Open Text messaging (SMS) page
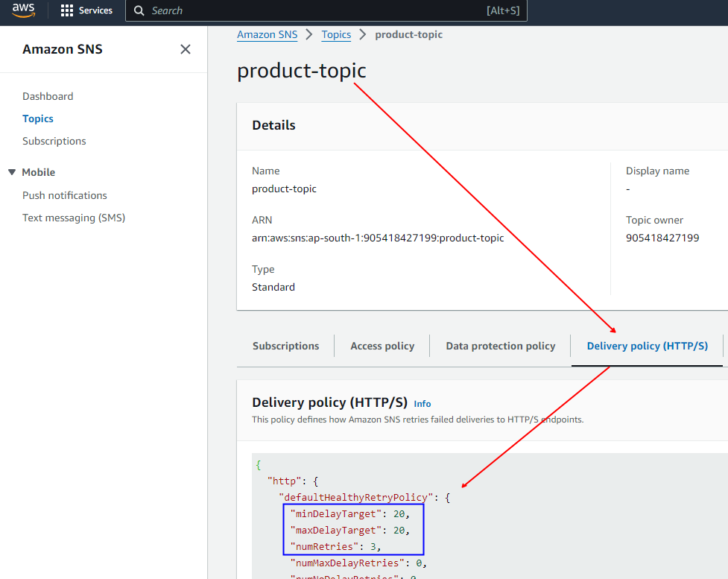Viewport: 728px width, 579px height. tap(74, 218)
